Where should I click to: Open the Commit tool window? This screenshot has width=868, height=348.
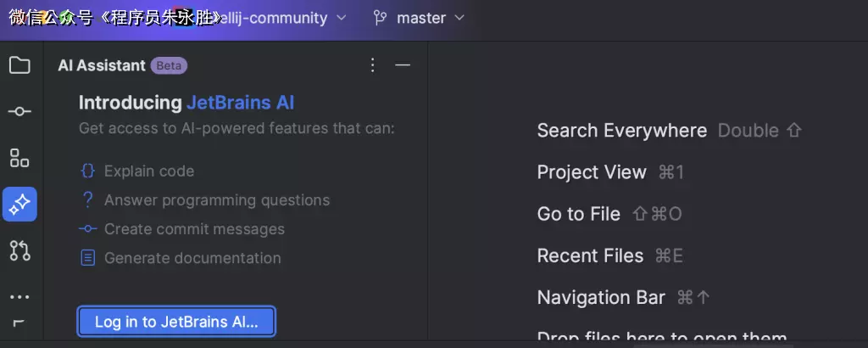point(19,112)
